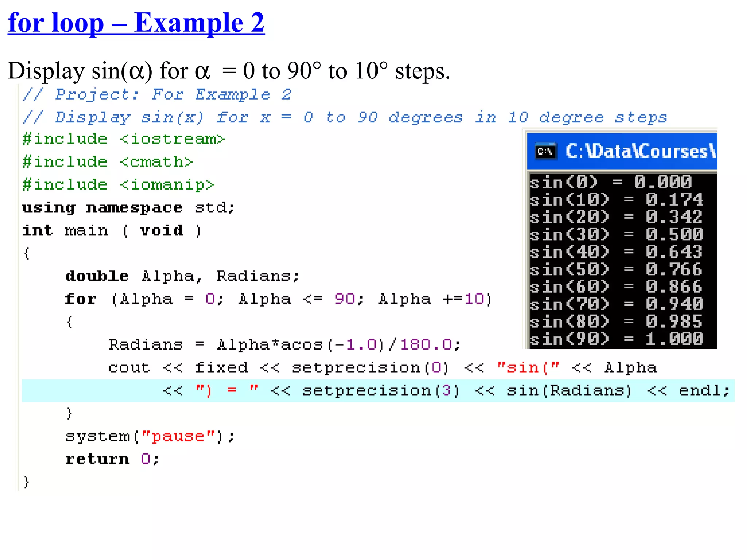Viewport: 747px width, 560px height.
Task: Click console output 'sin(30) = 0.500'
Action: (x=616, y=234)
